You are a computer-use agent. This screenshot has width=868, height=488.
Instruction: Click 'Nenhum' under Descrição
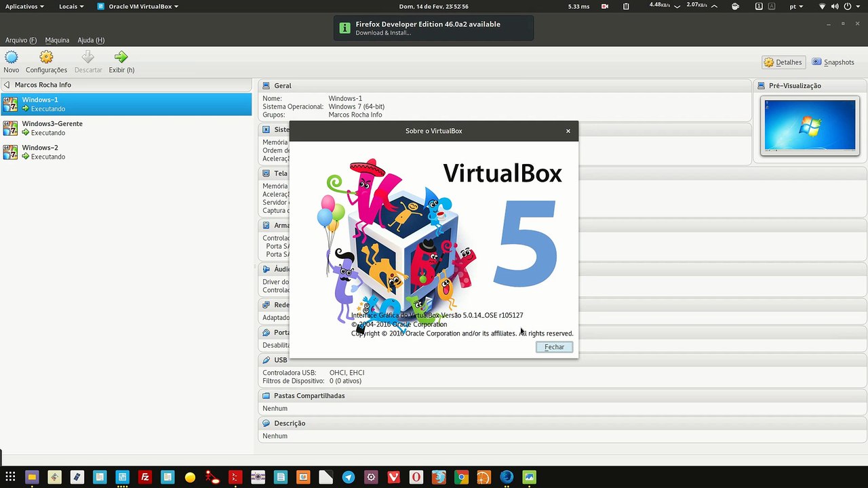click(x=275, y=436)
